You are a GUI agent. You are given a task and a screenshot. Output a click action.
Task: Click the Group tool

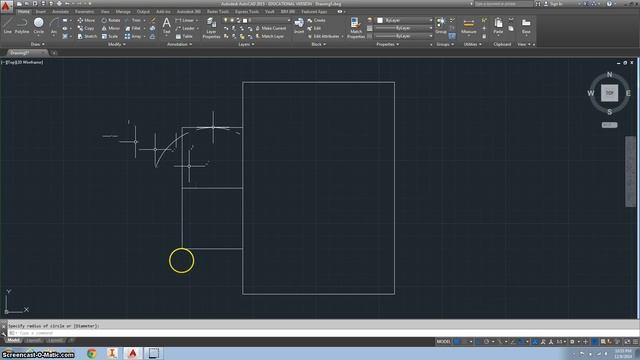[440, 25]
